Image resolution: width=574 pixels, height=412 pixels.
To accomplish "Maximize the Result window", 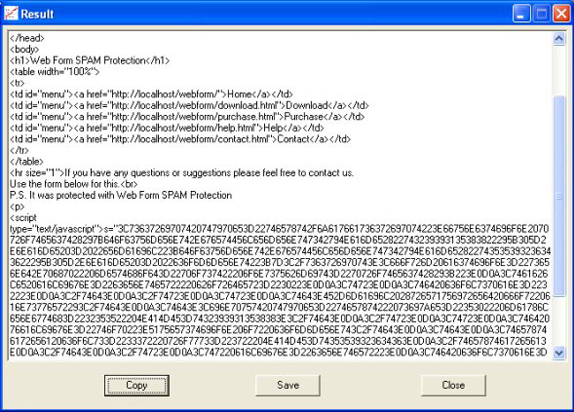I will 541,14.
